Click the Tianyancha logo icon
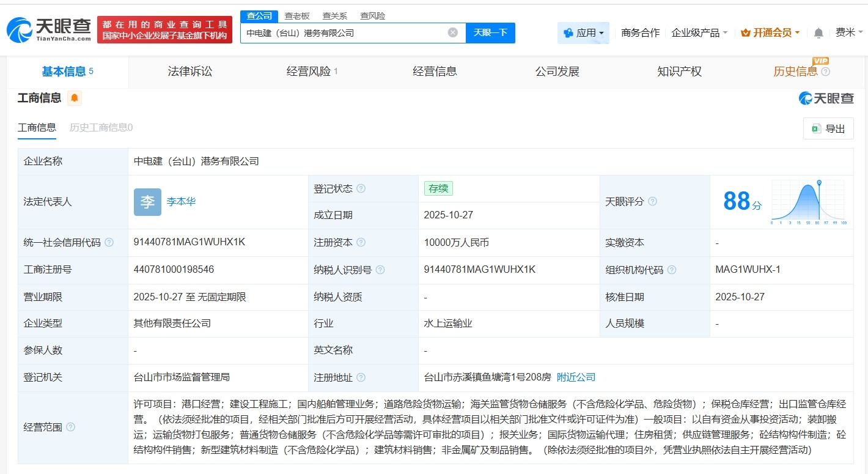This screenshot has width=868, height=474. coord(21,29)
